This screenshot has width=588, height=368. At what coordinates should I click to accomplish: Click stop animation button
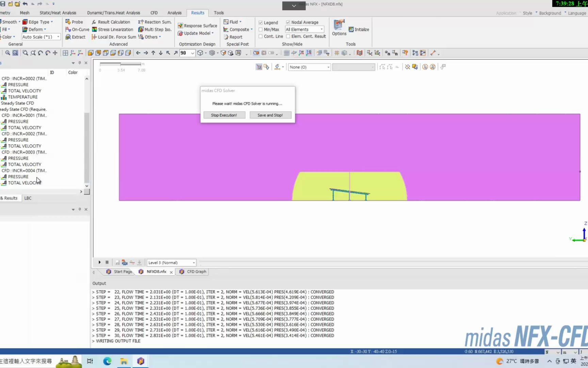pos(107,262)
